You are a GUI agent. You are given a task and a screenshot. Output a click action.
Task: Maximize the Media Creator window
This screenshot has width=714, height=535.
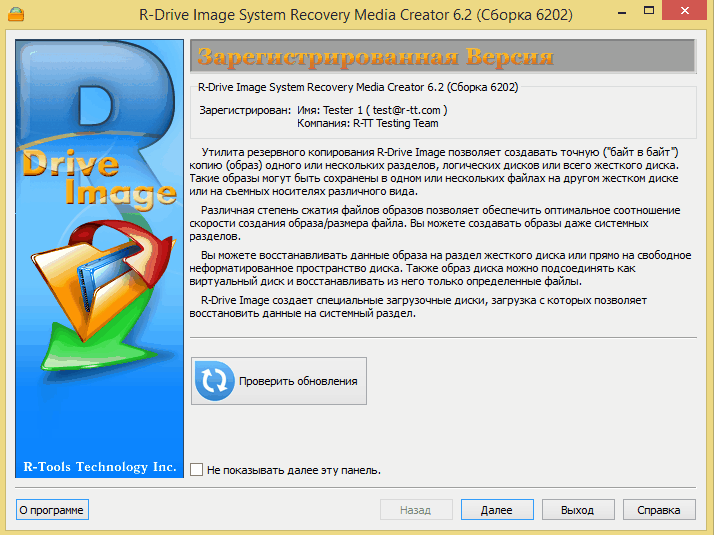649,10
